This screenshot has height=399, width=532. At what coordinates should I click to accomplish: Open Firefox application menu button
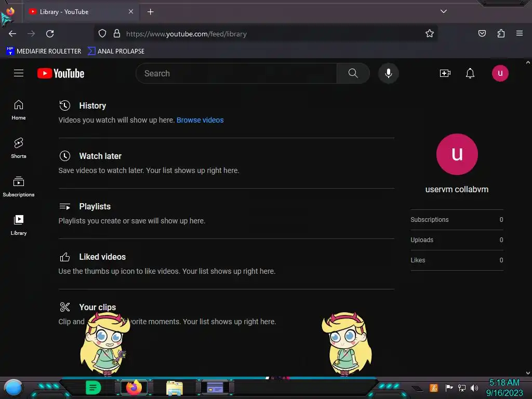pos(520,34)
